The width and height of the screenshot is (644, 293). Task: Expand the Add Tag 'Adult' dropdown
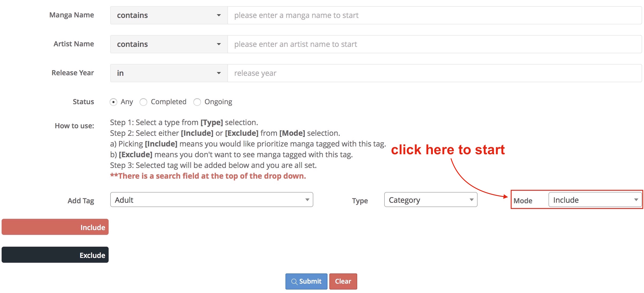(x=212, y=200)
